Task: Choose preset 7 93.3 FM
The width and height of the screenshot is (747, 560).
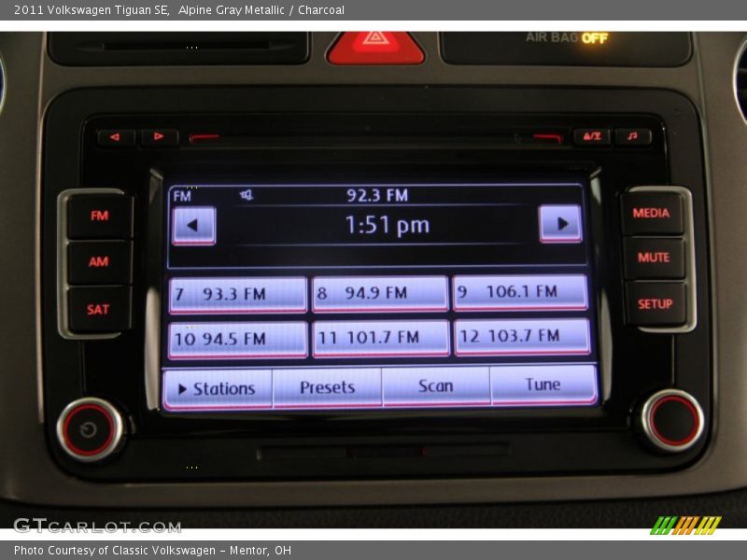Action: (238, 295)
